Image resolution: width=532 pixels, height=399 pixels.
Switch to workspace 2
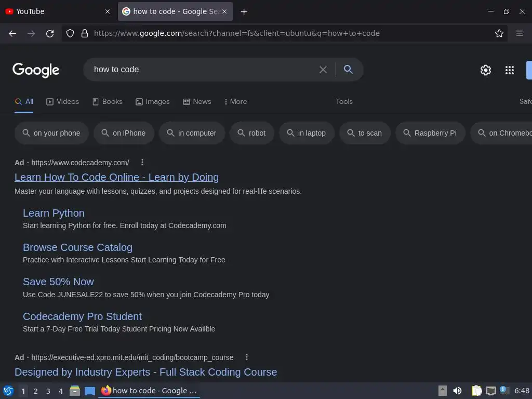(x=36, y=391)
